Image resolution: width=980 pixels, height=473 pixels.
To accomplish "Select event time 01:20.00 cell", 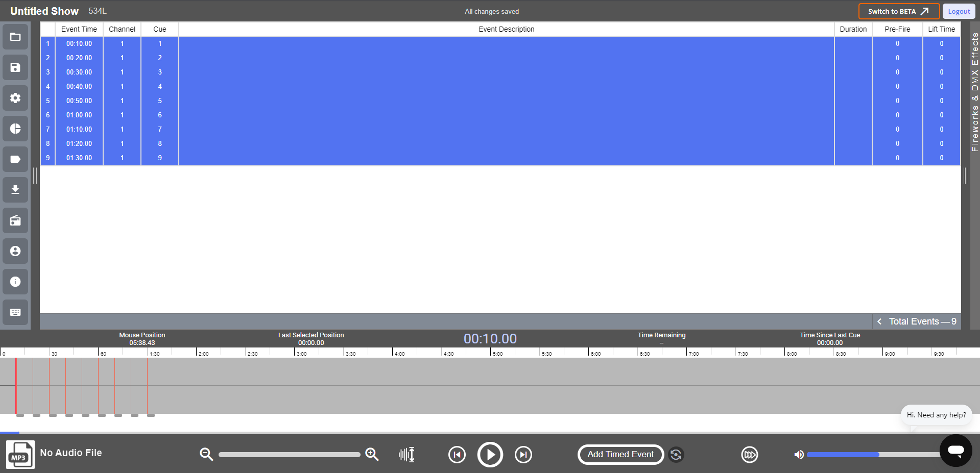I will (79, 143).
